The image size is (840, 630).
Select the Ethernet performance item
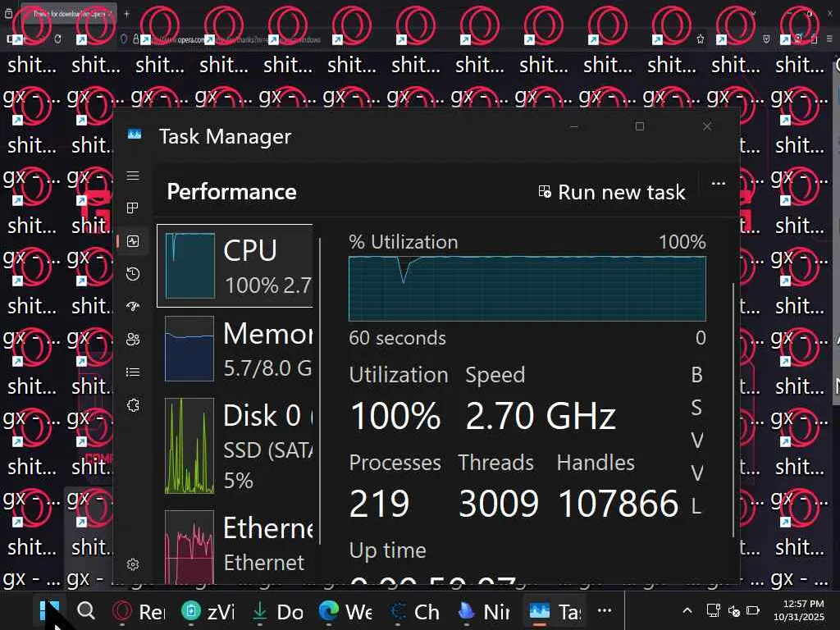(235, 542)
